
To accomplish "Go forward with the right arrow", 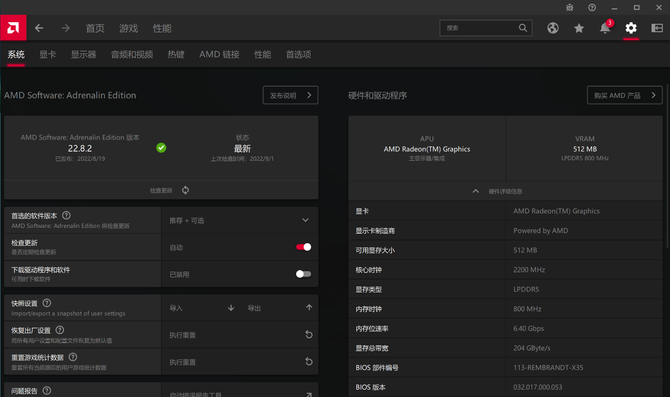I will [x=65, y=28].
